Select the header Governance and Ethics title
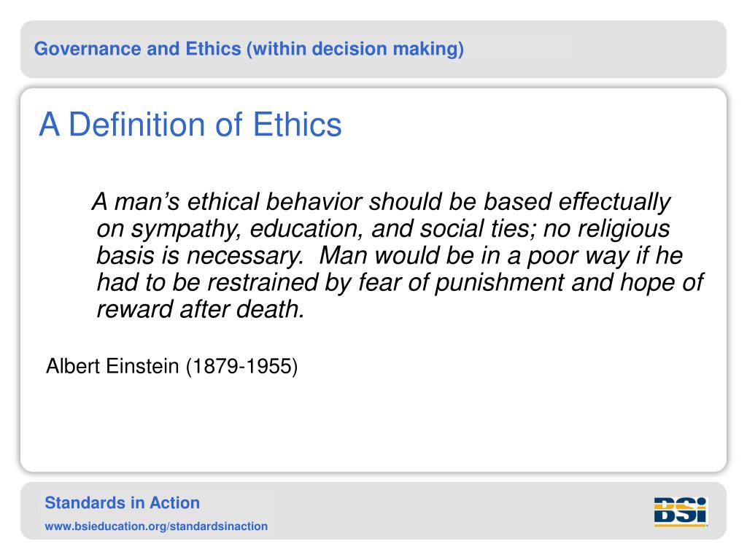Viewport: 747px width, 560px height. point(249,49)
